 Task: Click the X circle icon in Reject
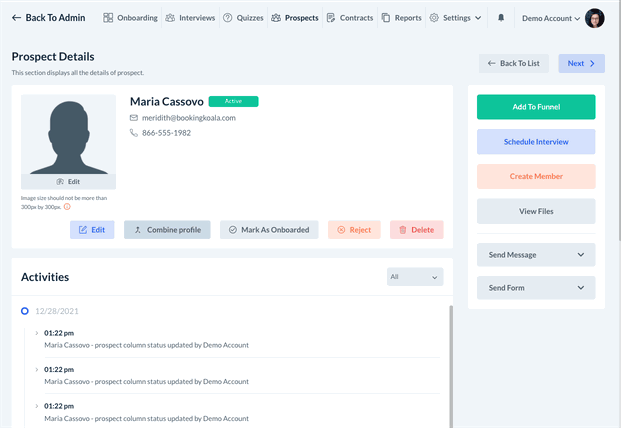341,230
